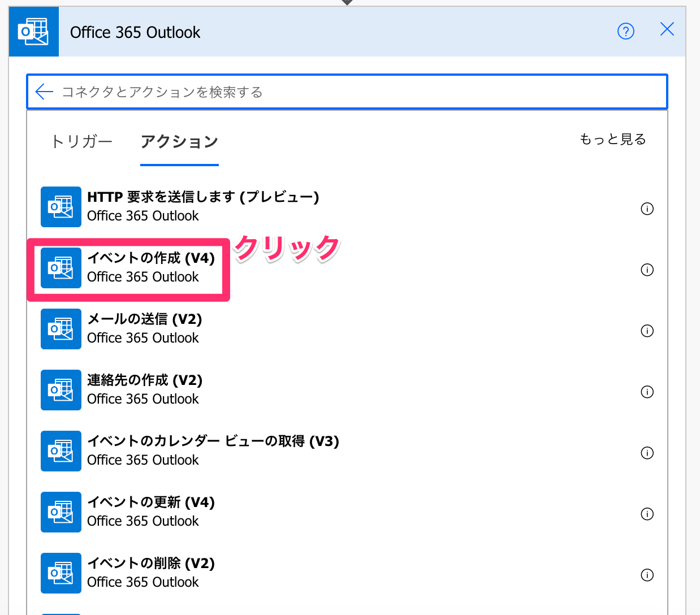Image resolution: width=700 pixels, height=615 pixels.
Task: Click Outlook icon beside メールの送信 (V2)
Action: point(61,329)
